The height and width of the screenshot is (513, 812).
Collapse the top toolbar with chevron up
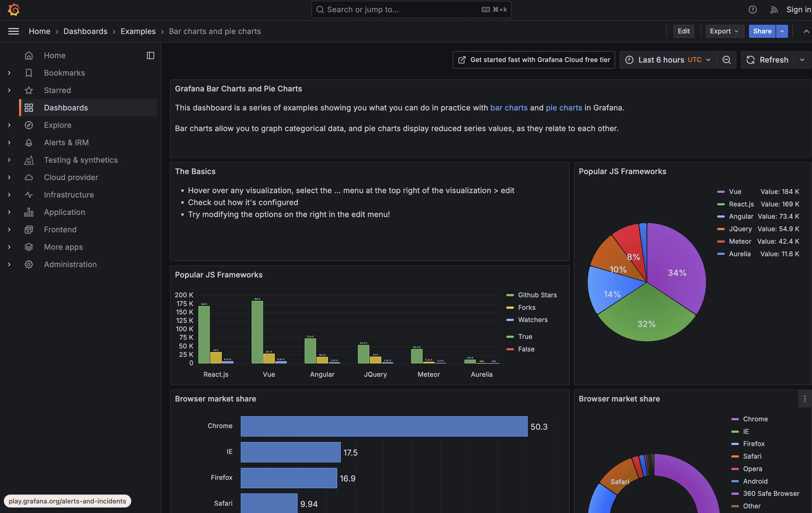[806, 31]
